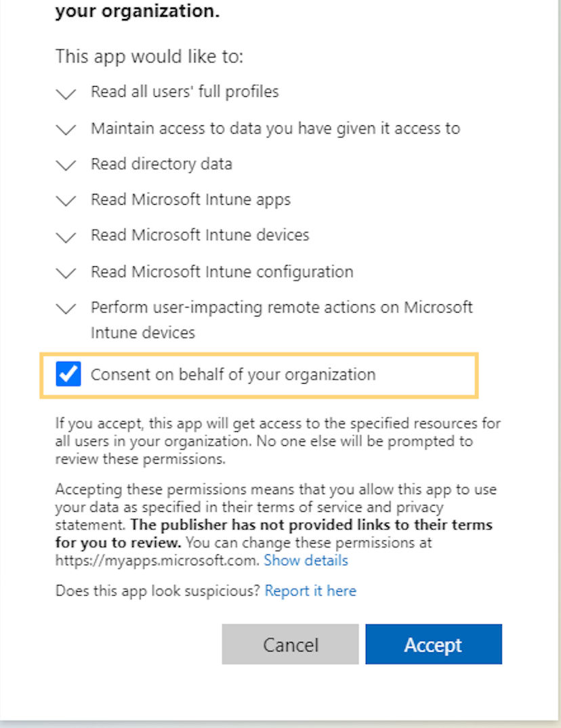Expand chevron beside "Maintain access to data"
The width and height of the screenshot is (561, 728).
[x=66, y=130]
